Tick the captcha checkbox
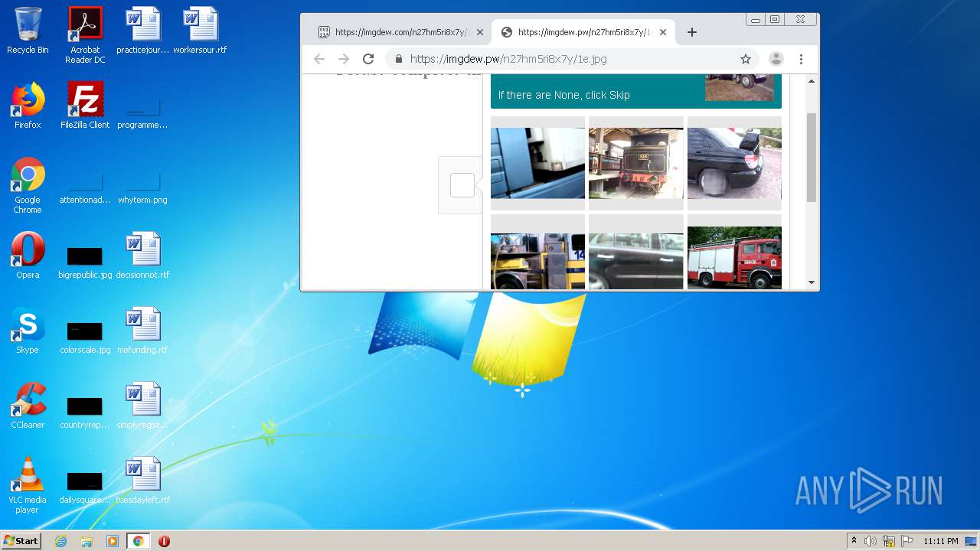This screenshot has height=551, width=980. tap(462, 185)
